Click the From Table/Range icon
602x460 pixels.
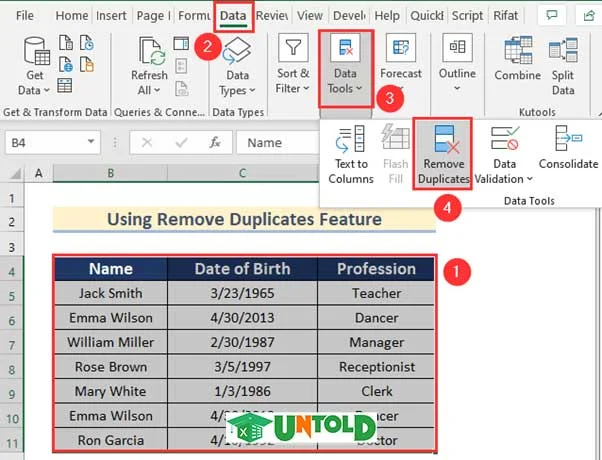click(x=64, y=86)
